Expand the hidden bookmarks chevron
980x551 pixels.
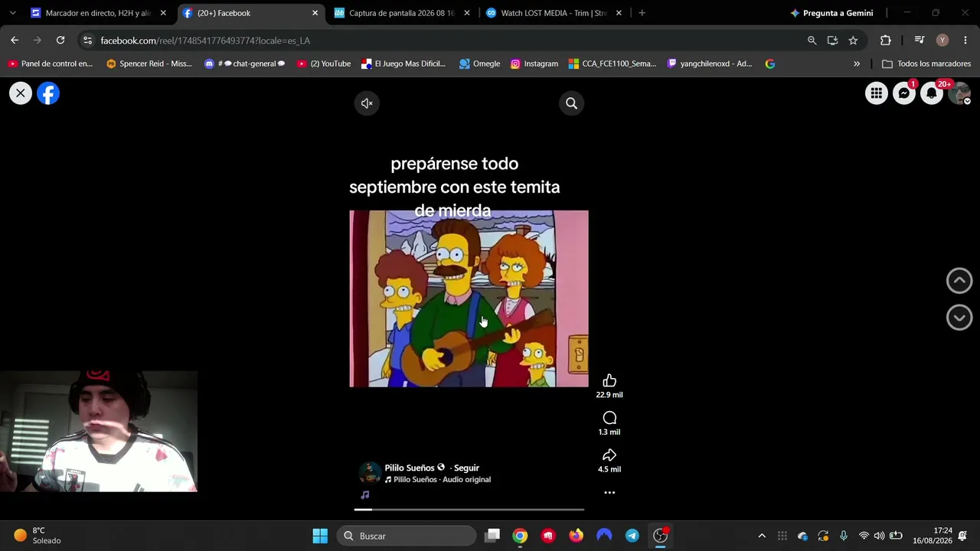coord(857,64)
